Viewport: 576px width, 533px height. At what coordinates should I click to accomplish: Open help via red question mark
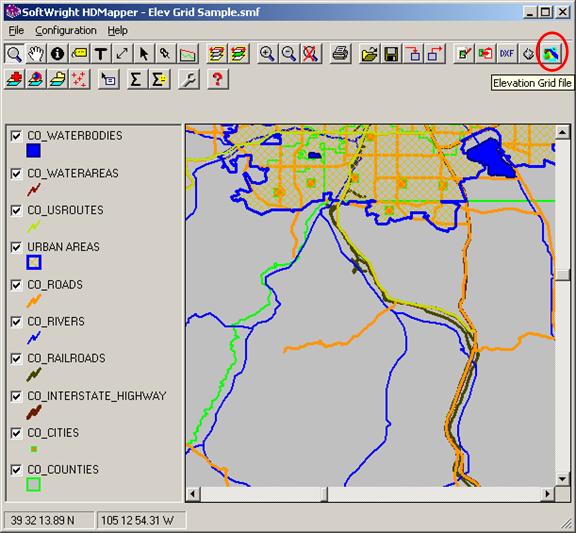(217, 79)
